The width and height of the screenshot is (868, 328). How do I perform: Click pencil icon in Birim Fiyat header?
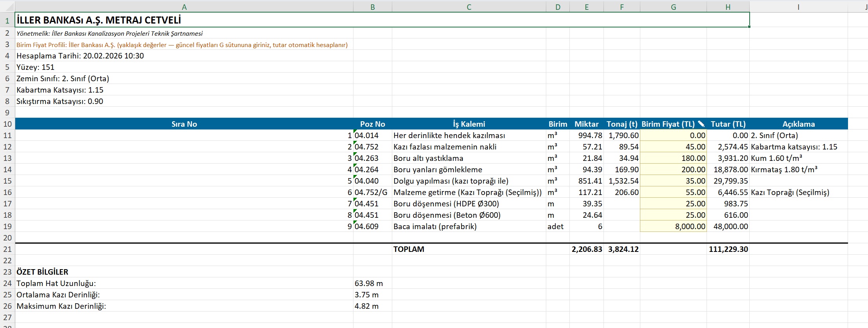pyautogui.click(x=701, y=124)
